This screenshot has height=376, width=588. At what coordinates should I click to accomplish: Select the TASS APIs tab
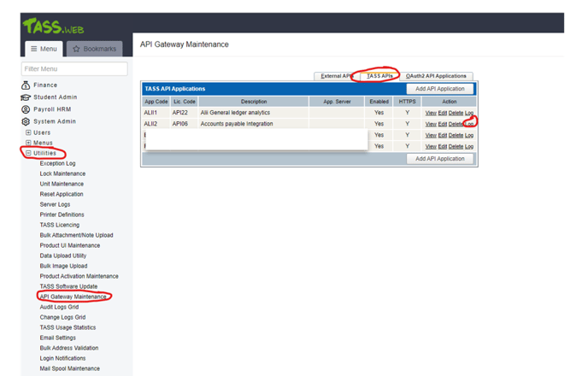(379, 76)
